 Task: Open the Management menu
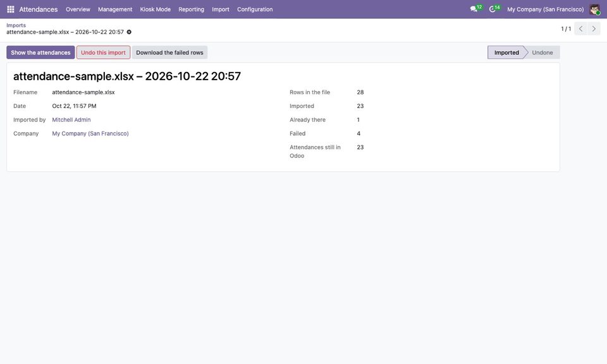[x=115, y=9]
